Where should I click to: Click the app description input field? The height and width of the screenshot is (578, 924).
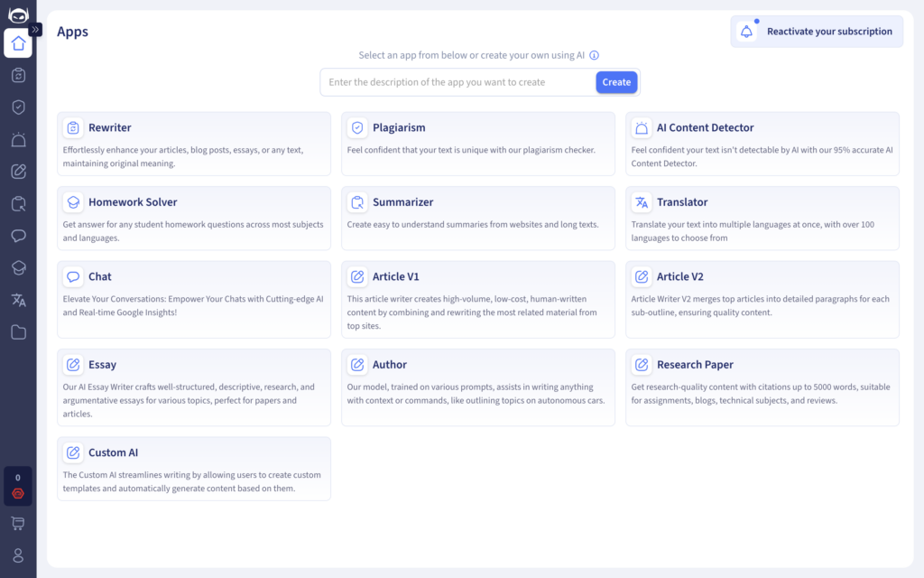coord(451,81)
